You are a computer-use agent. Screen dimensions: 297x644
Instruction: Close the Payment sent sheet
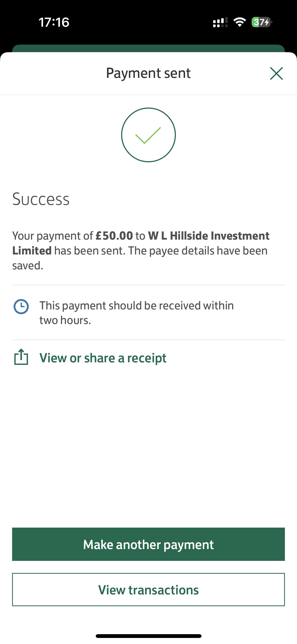[276, 73]
